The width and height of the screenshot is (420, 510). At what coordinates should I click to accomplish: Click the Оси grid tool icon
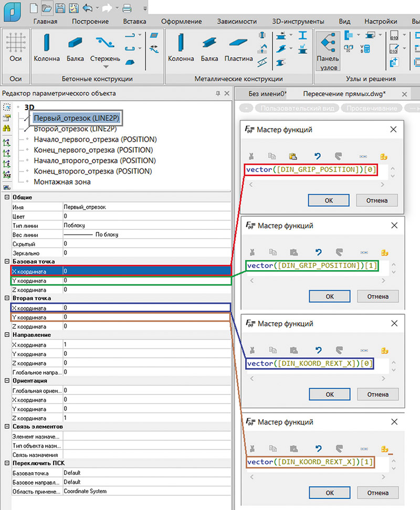click(x=16, y=42)
